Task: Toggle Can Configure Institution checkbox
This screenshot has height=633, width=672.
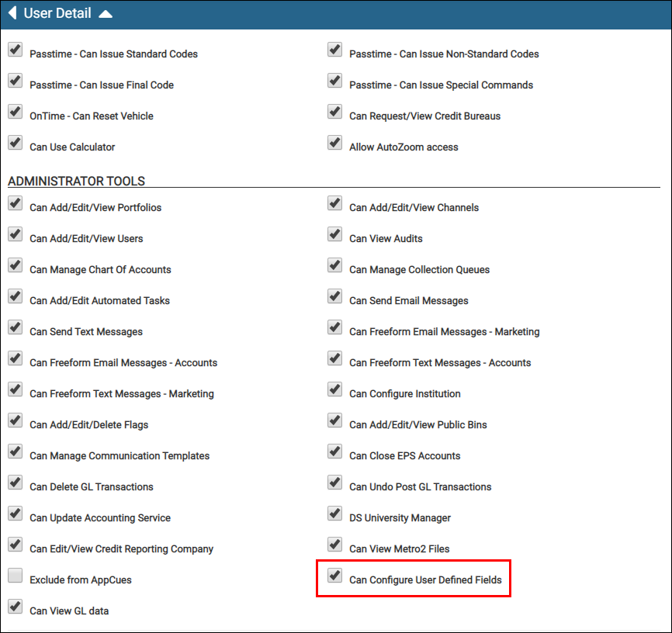Action: [335, 389]
